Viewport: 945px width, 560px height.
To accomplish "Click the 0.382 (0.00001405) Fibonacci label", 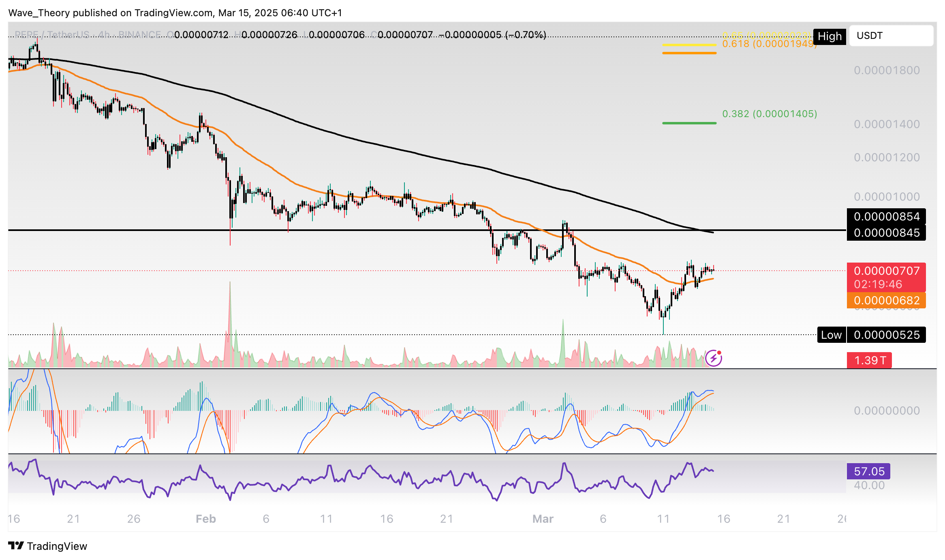I will 769,114.
